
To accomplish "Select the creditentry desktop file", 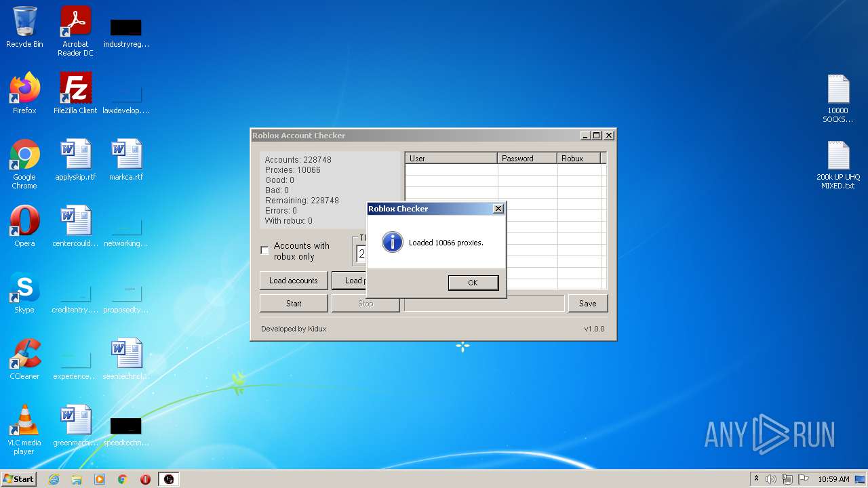I will tap(75, 297).
